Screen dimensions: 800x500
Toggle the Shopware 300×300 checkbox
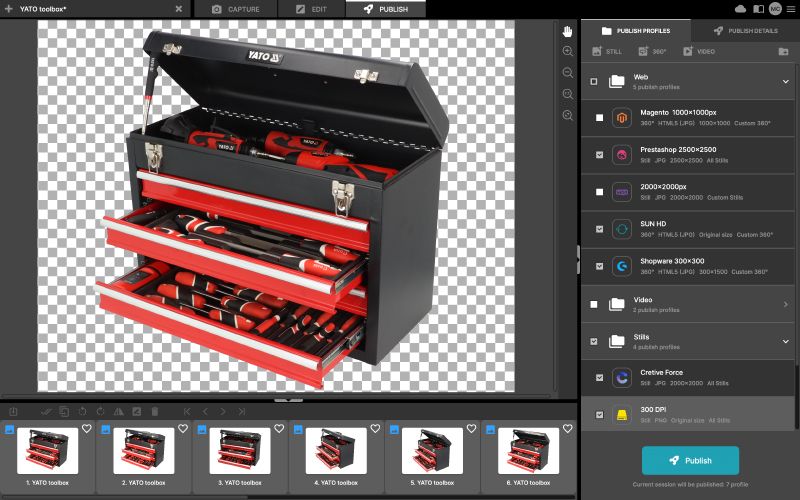coord(599,266)
